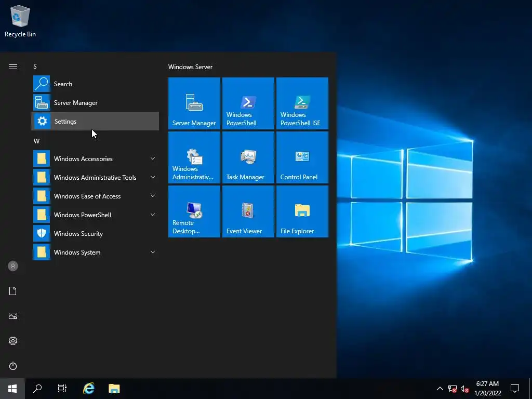Screen dimensions: 532x399
Task: Click the hamburger menu to expand Start
Action: tap(13, 66)
